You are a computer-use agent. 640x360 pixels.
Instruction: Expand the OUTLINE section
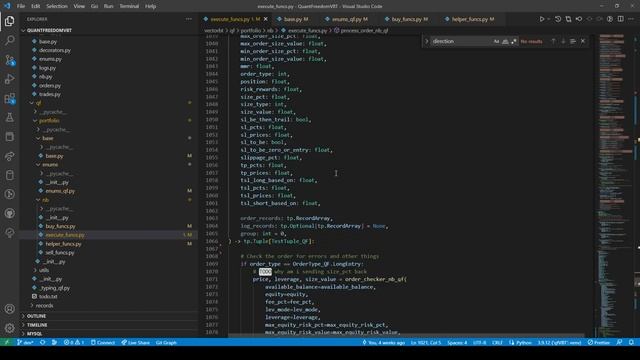tap(36, 316)
